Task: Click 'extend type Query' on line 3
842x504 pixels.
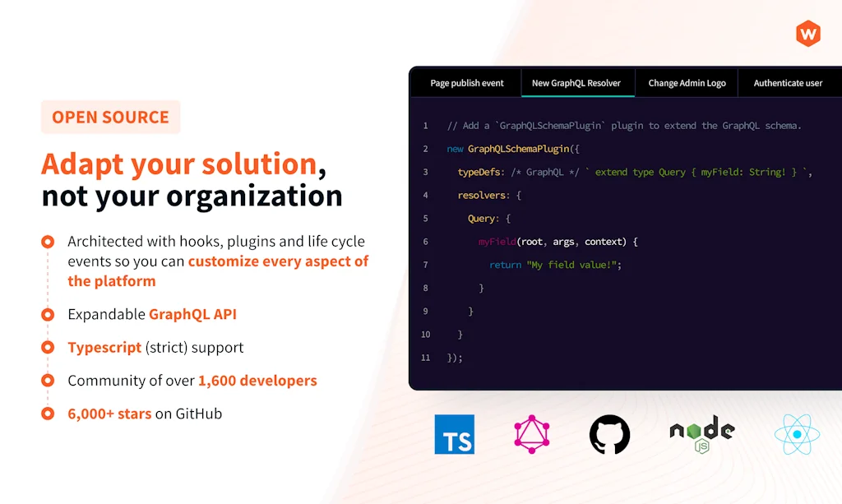Action: (640, 173)
